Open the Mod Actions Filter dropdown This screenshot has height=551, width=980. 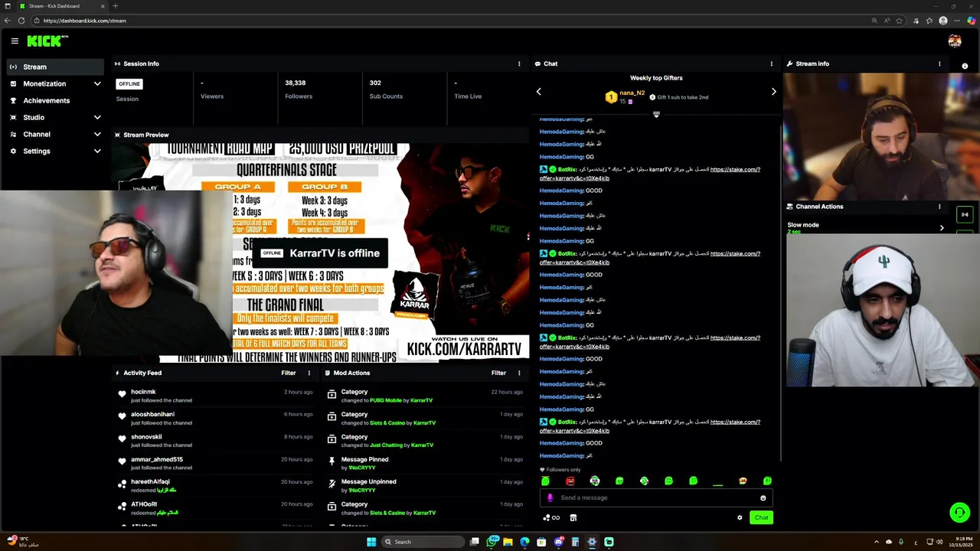498,373
